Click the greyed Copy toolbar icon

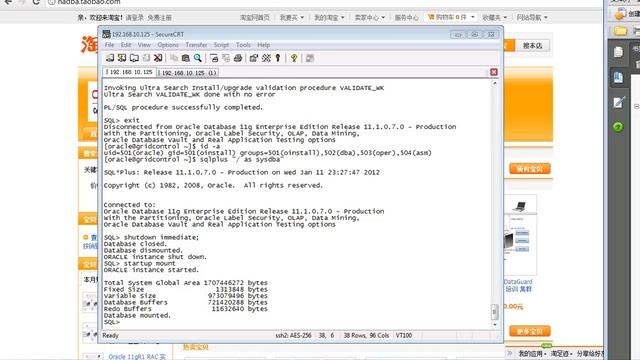coord(174,58)
